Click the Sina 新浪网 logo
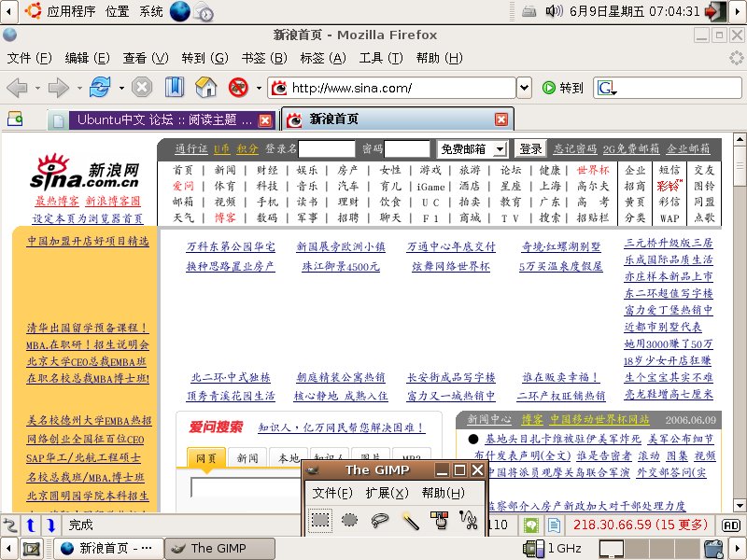The height and width of the screenshot is (560, 747). [85, 172]
